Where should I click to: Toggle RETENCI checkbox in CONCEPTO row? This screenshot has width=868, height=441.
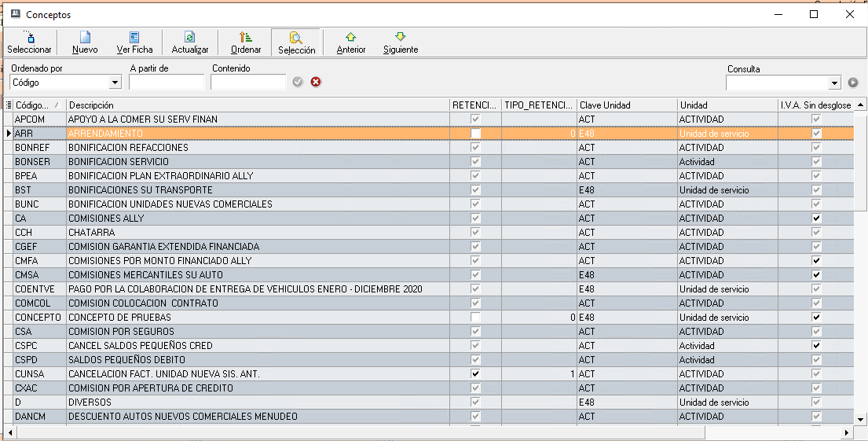(475, 317)
